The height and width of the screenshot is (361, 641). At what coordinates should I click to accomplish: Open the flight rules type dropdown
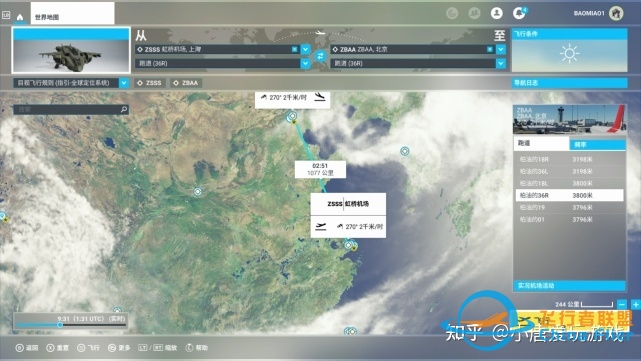(124, 83)
